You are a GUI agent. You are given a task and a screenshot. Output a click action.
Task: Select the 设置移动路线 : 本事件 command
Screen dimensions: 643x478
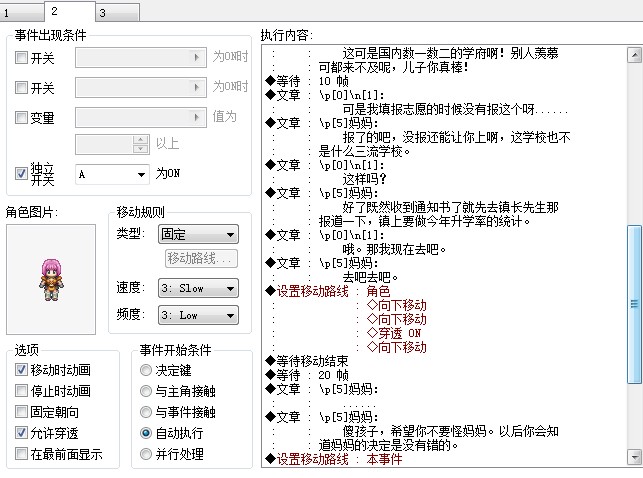(334, 459)
